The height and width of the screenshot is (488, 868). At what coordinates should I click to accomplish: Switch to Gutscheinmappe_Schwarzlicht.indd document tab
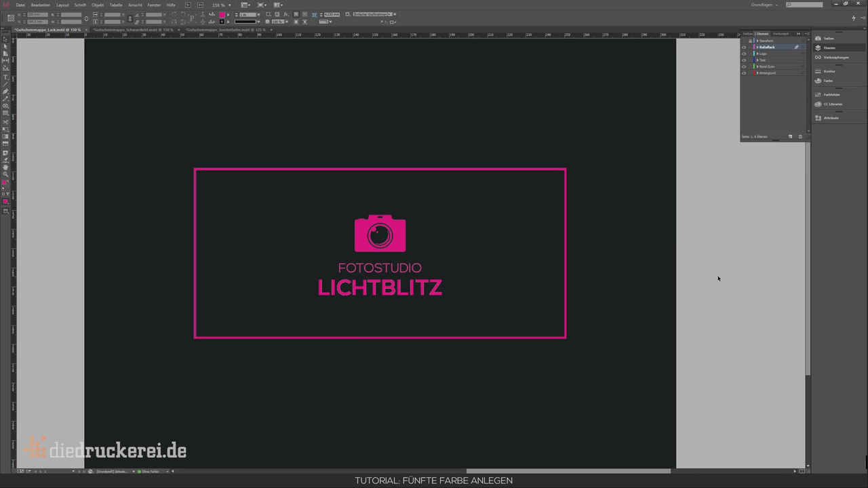point(134,30)
